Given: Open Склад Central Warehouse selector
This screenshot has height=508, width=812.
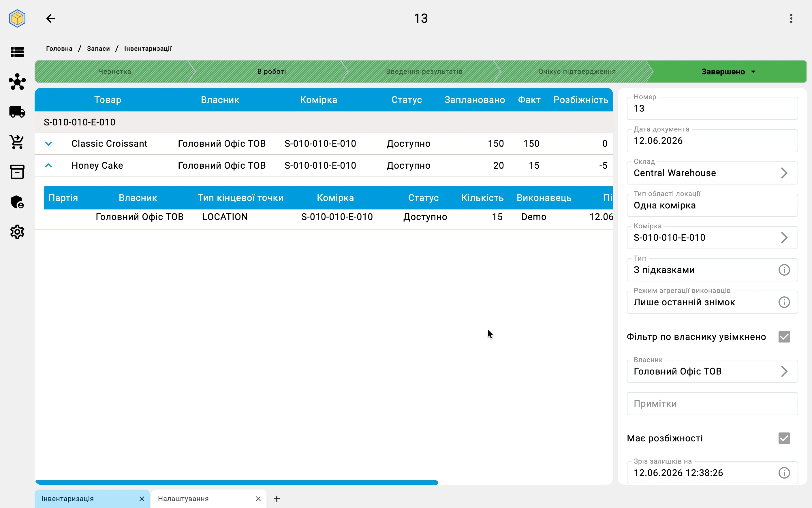Looking at the screenshot, I should point(712,173).
